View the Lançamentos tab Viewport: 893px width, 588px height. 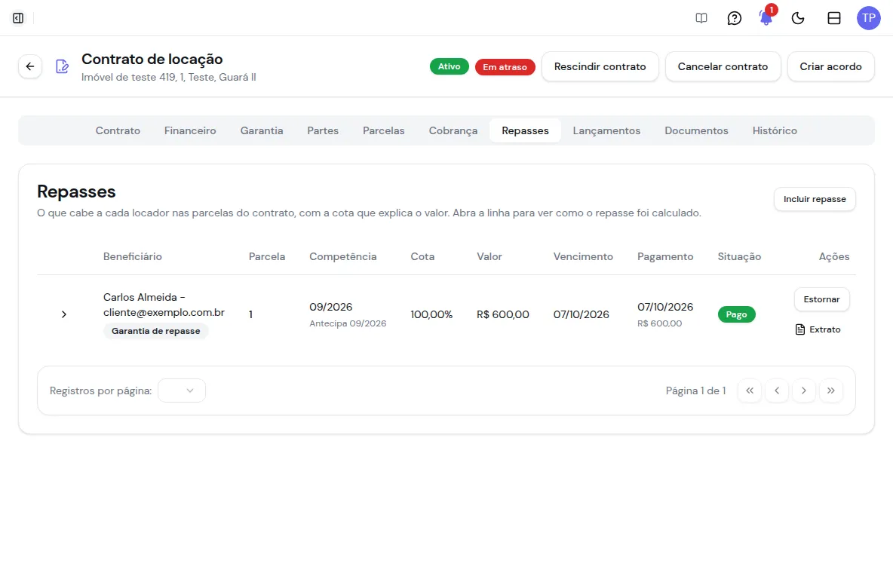606,130
